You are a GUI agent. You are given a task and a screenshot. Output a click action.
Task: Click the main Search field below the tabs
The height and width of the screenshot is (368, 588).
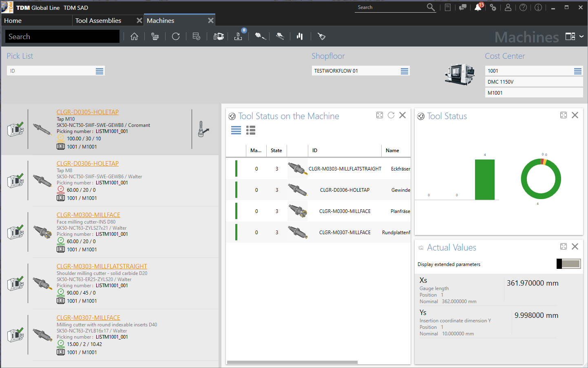tap(62, 37)
